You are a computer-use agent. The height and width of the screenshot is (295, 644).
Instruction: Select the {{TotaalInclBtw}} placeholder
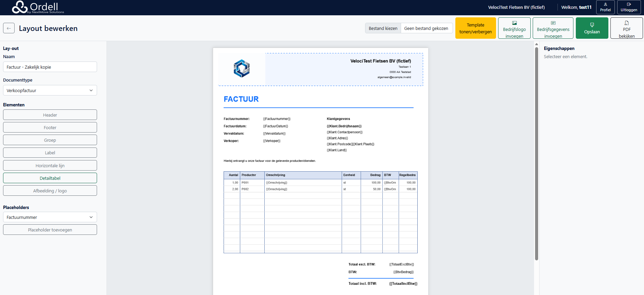(403, 283)
